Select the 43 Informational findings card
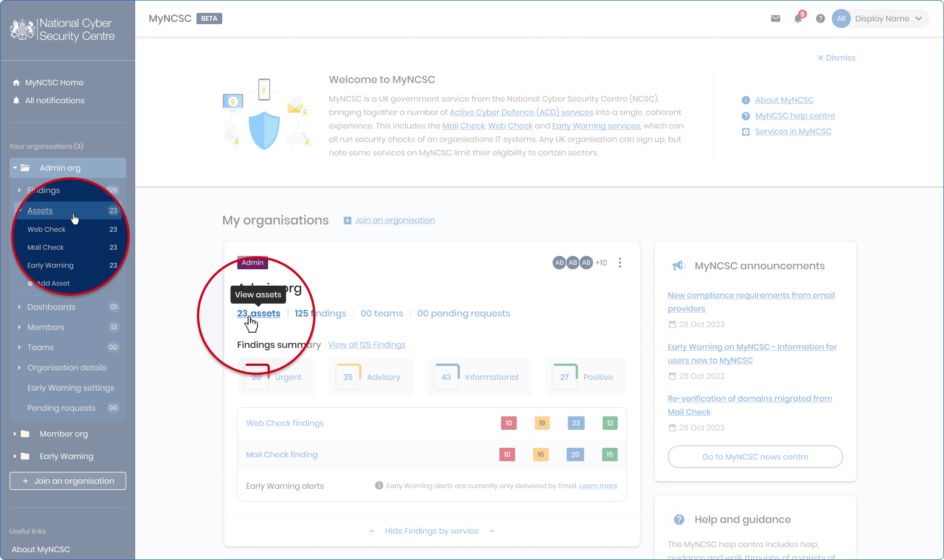 coord(480,377)
